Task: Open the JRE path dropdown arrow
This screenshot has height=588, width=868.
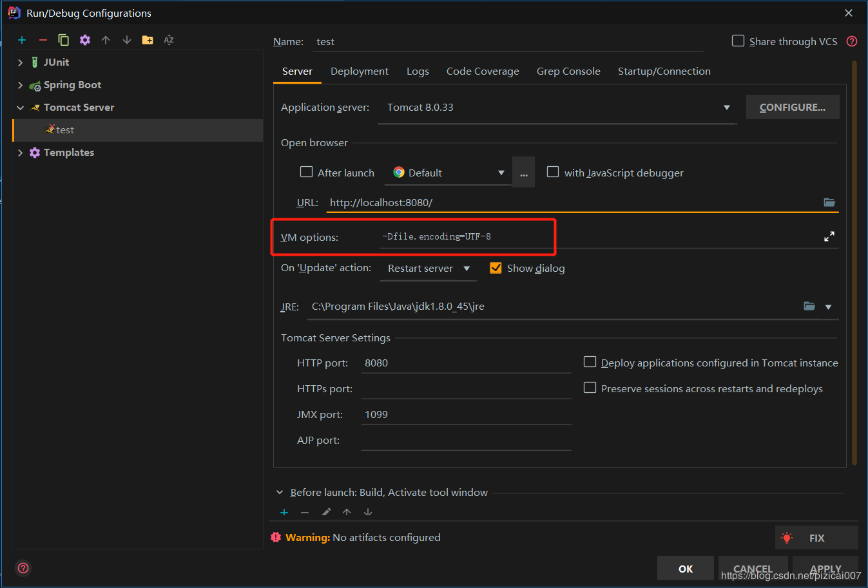Action: coord(829,307)
